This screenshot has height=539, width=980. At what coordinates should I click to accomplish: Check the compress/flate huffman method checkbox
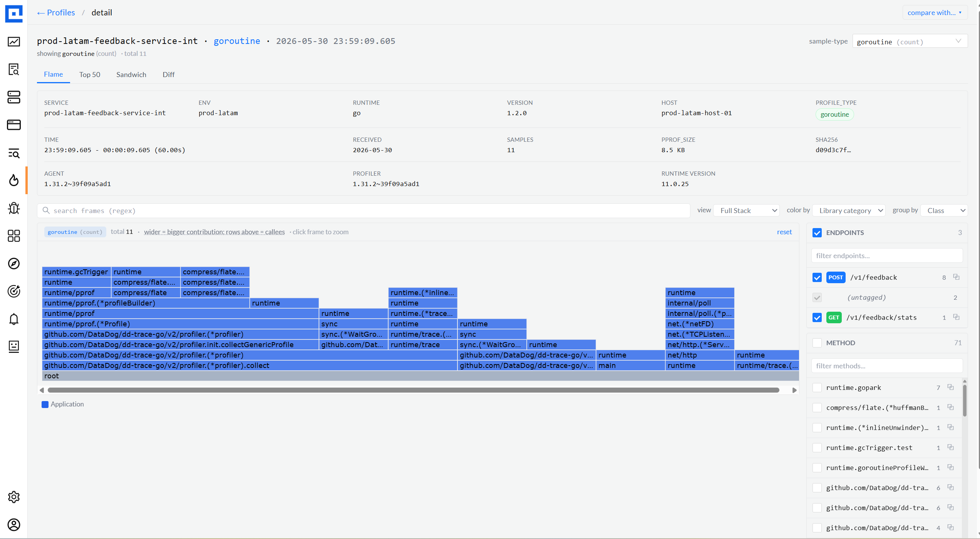(817, 408)
